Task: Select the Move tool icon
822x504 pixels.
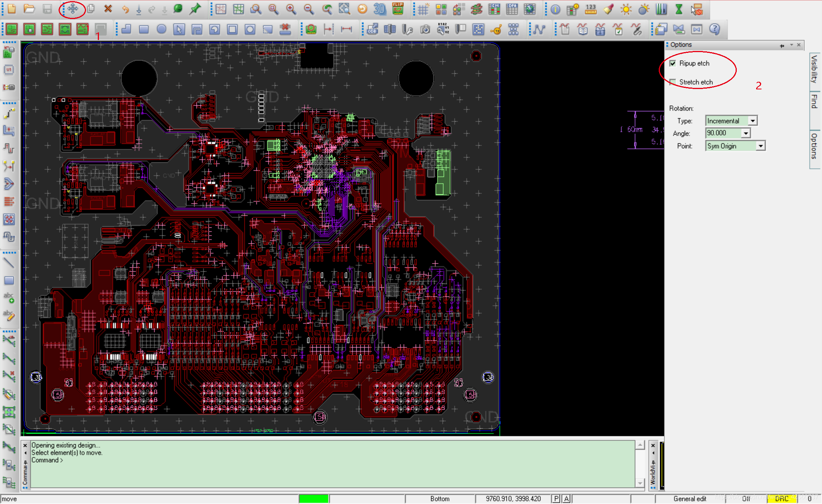Action: pyautogui.click(x=73, y=9)
